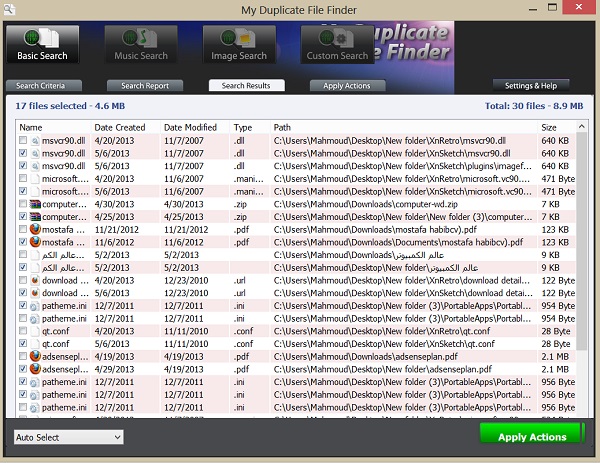The height and width of the screenshot is (463, 600).
Task: Click the url icon in download 4/20/2013 row
Action: pos(35,280)
